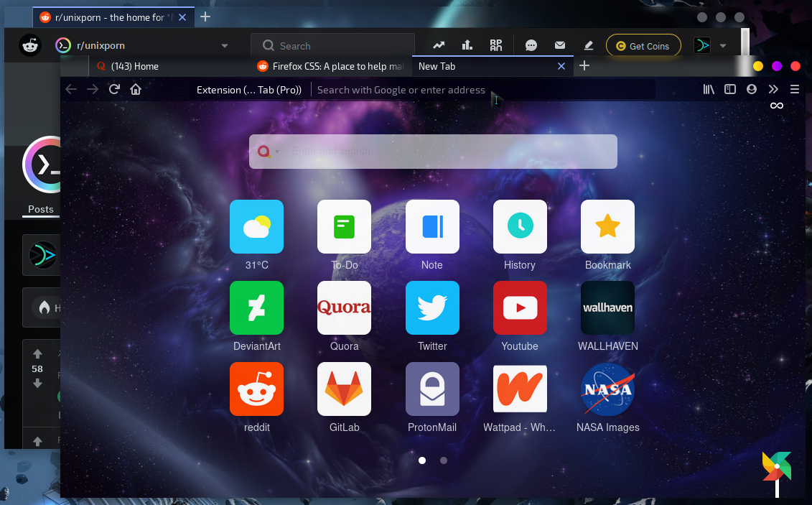Open the History tile
812x505 pixels.
[x=519, y=226]
